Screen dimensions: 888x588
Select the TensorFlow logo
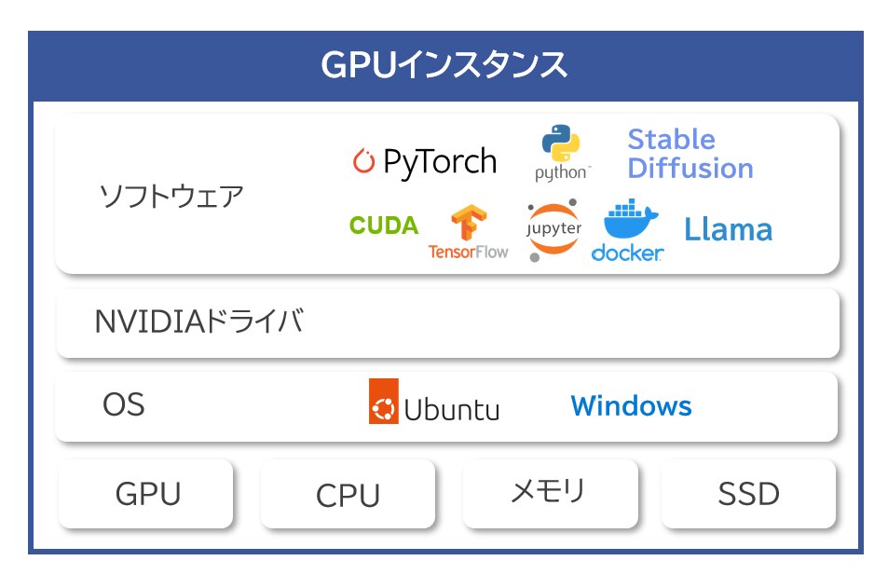tap(469, 232)
